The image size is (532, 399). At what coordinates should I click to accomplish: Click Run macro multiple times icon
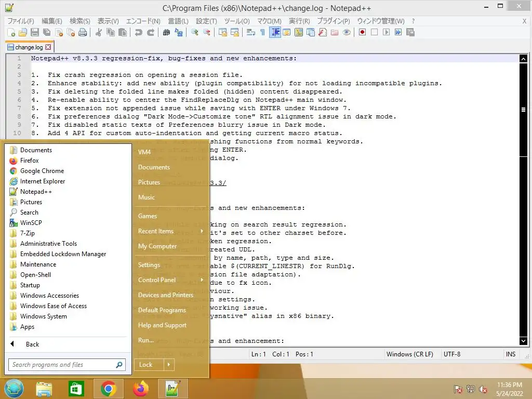click(x=398, y=33)
